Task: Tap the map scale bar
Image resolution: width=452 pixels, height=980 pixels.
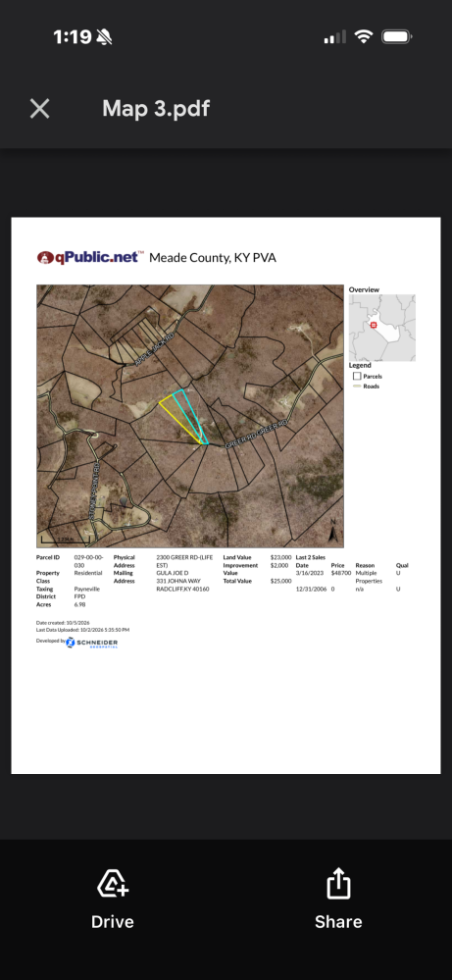Action: tap(65, 540)
